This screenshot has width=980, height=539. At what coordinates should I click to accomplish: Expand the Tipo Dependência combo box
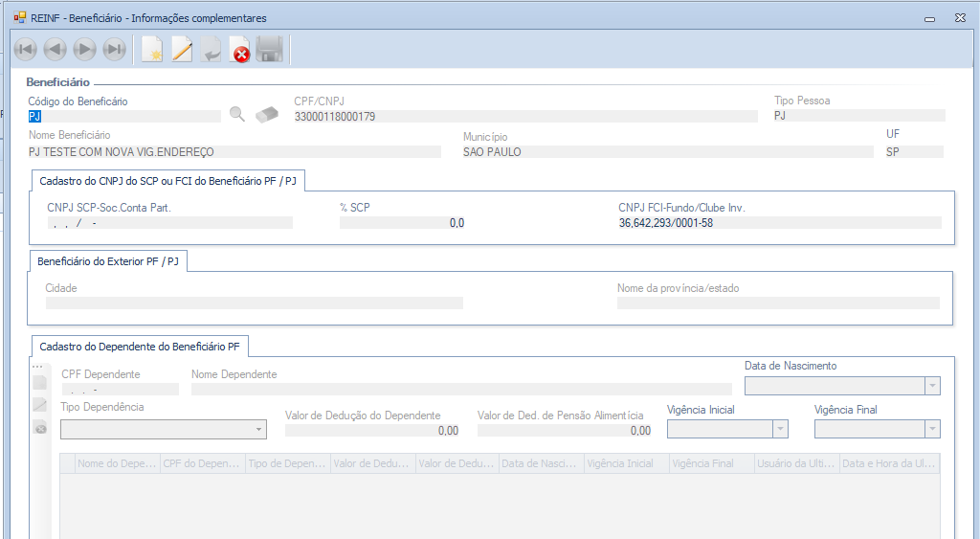(x=258, y=430)
